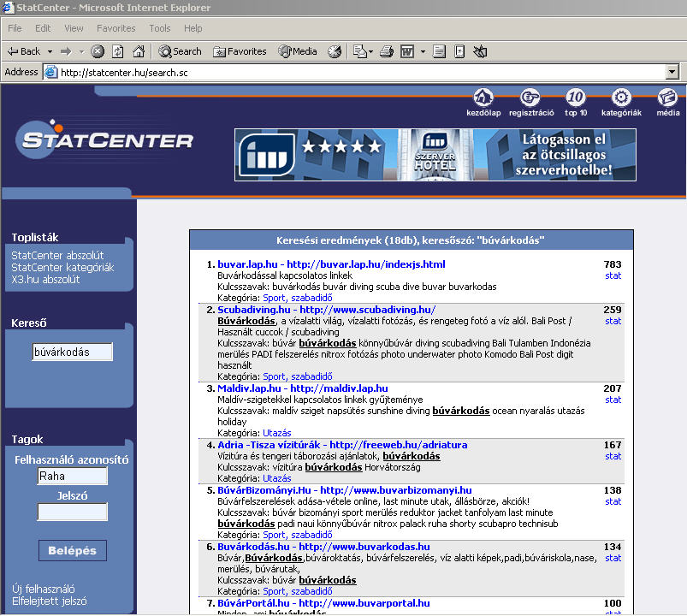The width and height of the screenshot is (687, 616).
Task: Click the Jelszó password field
Action: 72,512
